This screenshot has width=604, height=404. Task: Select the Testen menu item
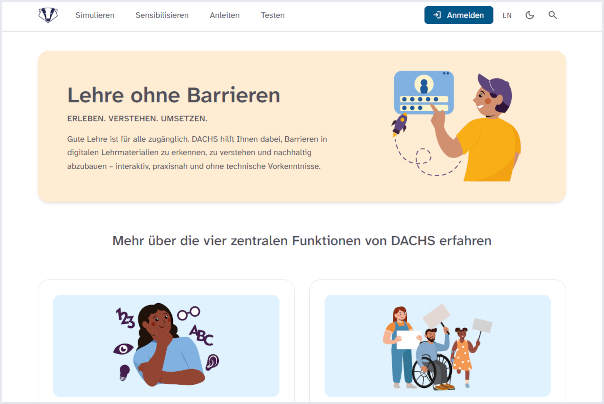[x=273, y=15]
